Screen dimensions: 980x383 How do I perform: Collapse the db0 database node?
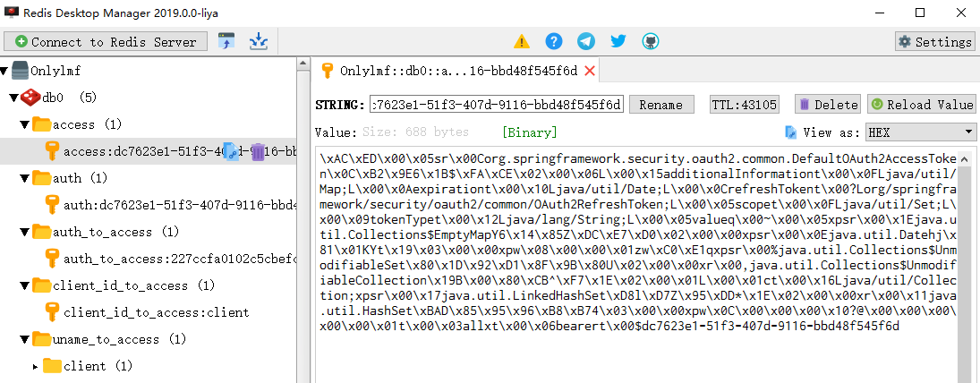pos(13,98)
